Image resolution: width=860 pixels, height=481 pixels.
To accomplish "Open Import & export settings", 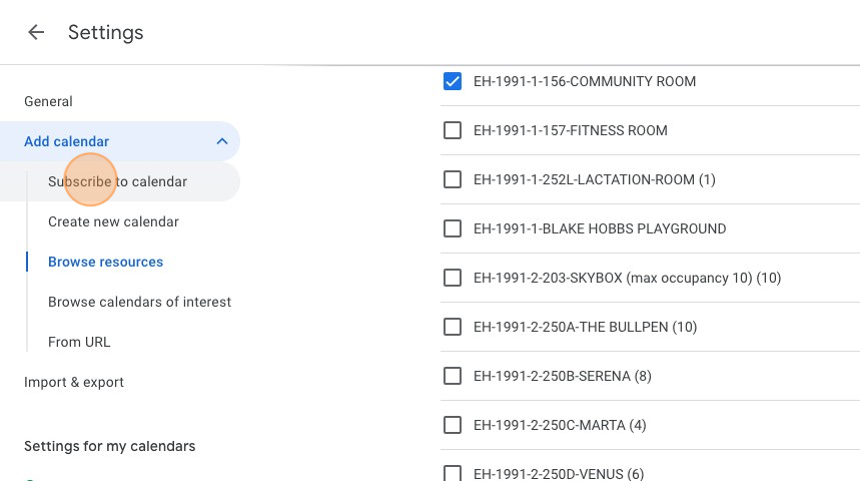I will pos(74,382).
